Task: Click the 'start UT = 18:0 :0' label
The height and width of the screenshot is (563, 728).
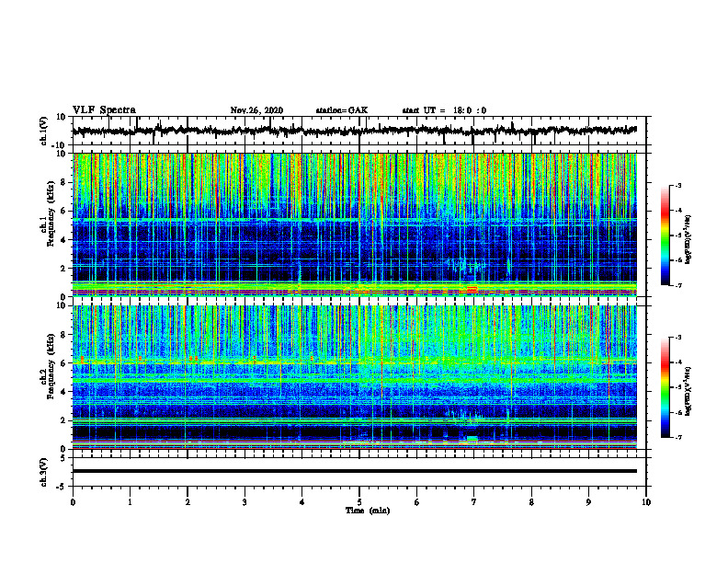Action: click(x=444, y=110)
